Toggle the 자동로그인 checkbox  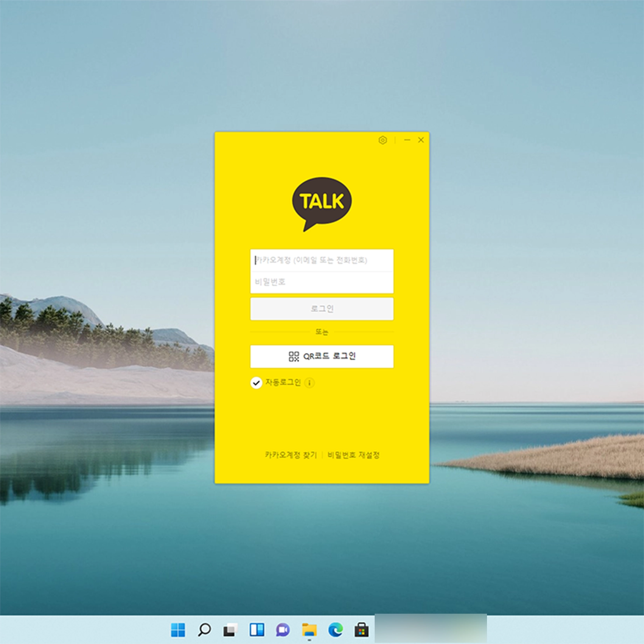pyautogui.click(x=256, y=383)
